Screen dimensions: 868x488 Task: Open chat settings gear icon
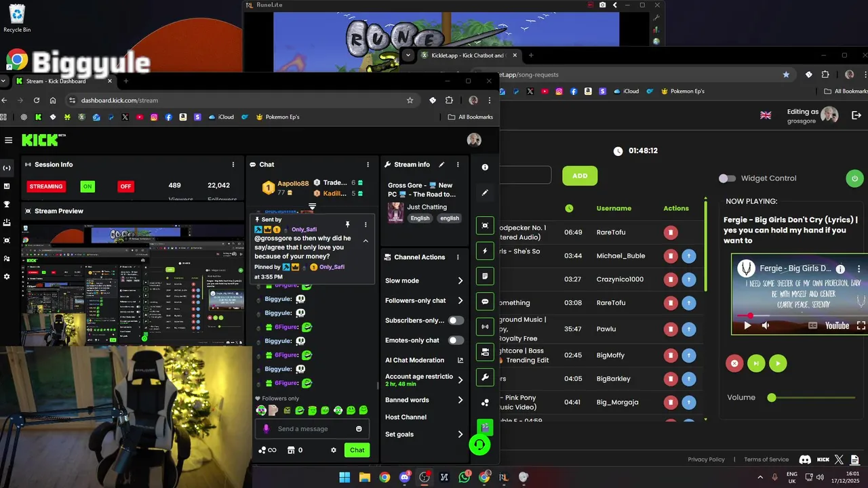coord(333,450)
